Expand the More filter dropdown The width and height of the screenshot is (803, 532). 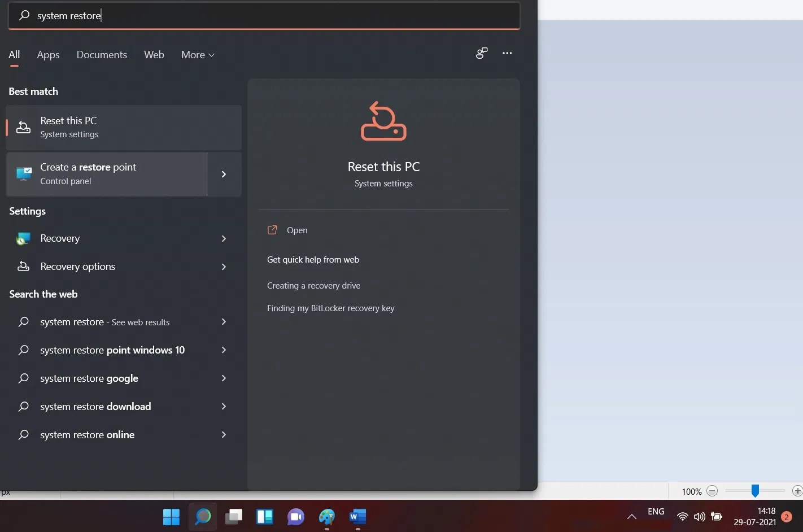[197, 55]
